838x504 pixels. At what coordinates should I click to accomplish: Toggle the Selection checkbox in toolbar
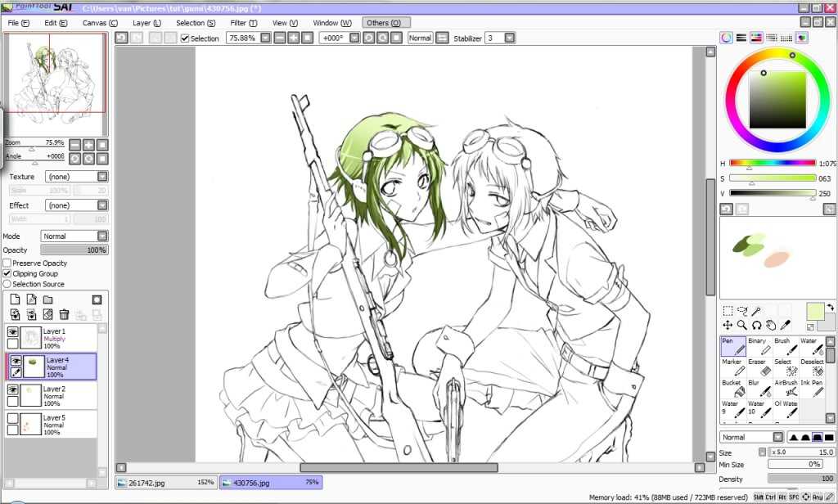pyautogui.click(x=185, y=38)
